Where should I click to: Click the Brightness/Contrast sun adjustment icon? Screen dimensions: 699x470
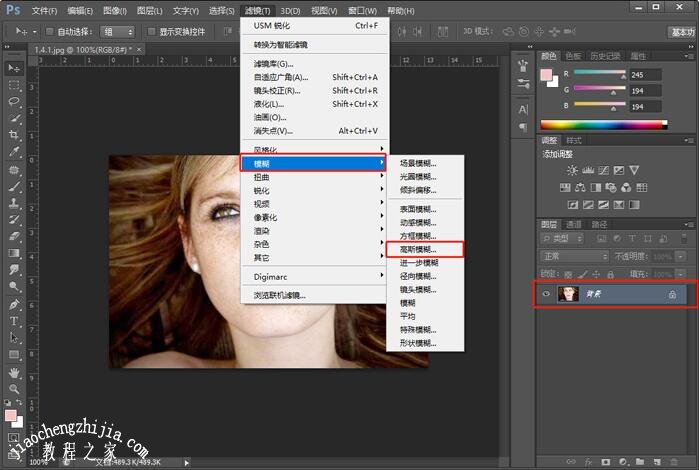coord(571,171)
